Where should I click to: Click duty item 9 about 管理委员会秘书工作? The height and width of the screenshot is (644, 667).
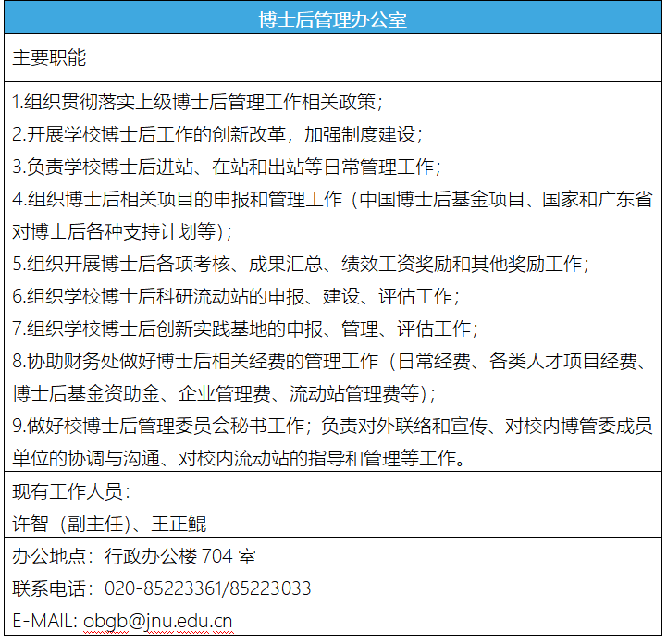333,426
